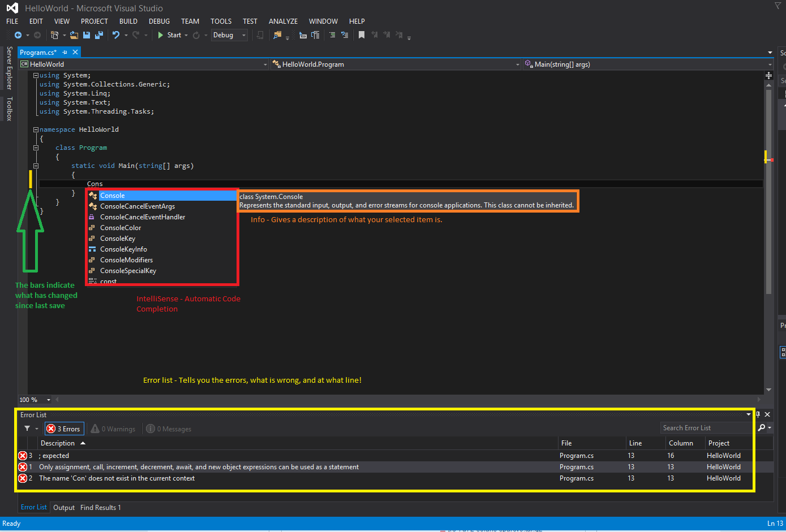786x532 pixels.
Task: Click the Navigate Backward arrow icon
Action: click(x=18, y=35)
